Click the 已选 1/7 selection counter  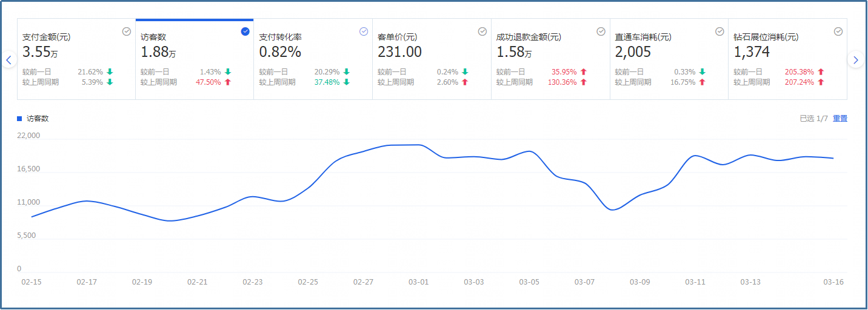(x=814, y=119)
